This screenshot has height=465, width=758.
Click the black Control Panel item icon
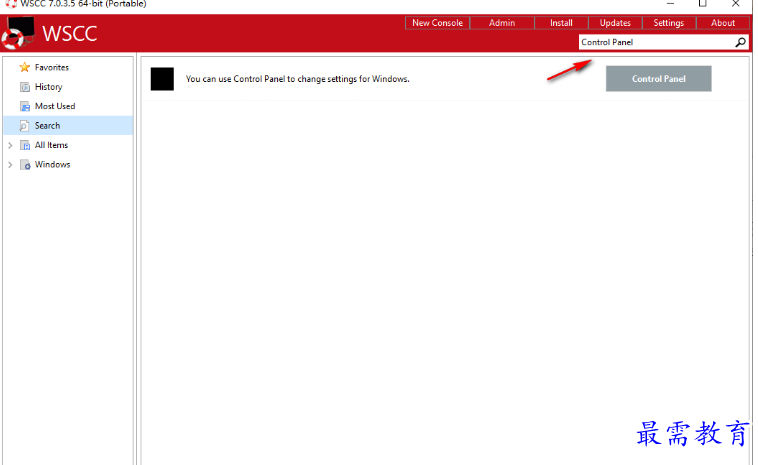(x=162, y=79)
